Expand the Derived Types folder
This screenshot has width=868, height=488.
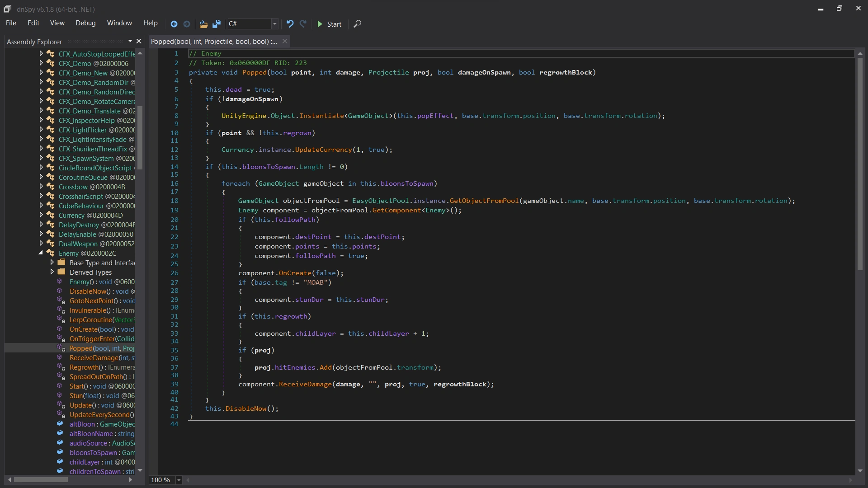(x=52, y=272)
